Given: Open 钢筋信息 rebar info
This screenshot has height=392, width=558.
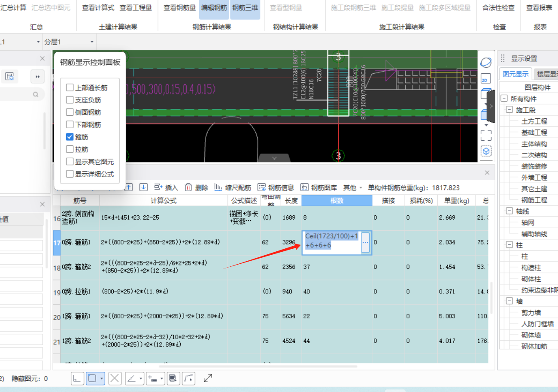Looking at the screenshot, I should [x=276, y=187].
